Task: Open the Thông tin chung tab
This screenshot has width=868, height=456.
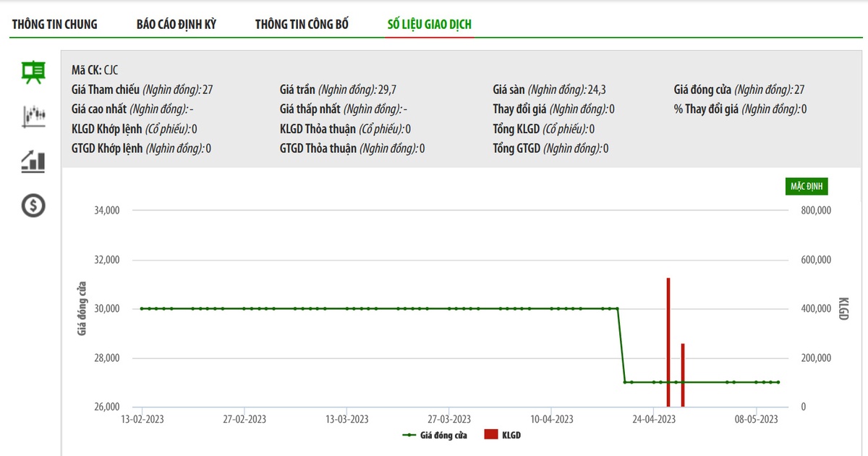Action: (55, 25)
